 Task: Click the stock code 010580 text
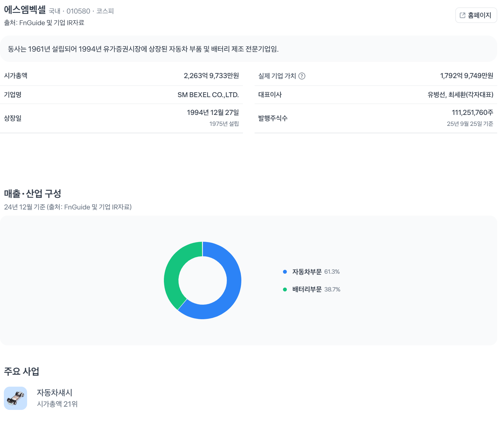[78, 11]
